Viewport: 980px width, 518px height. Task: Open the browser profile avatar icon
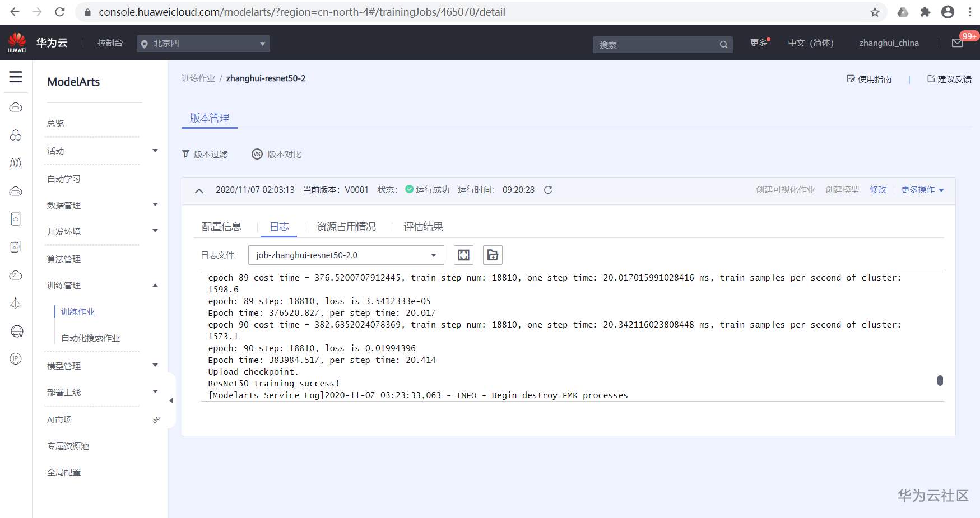pyautogui.click(x=948, y=12)
